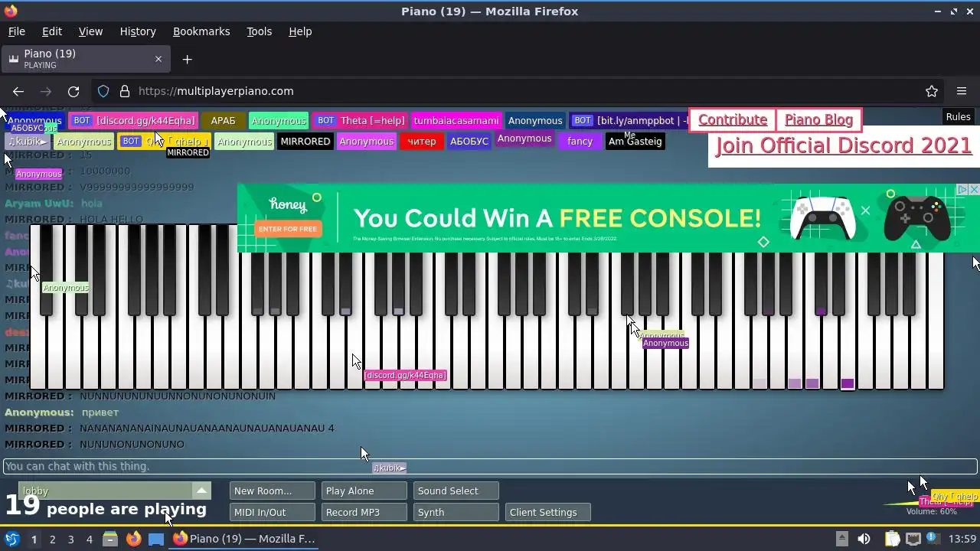Open the Help menu
Viewport: 980px width, 551px height.
coord(300,31)
